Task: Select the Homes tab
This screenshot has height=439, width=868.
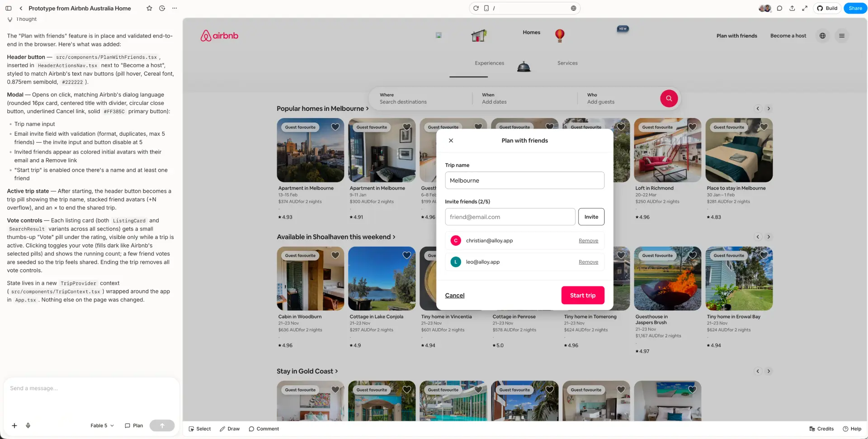Action: [531, 33]
